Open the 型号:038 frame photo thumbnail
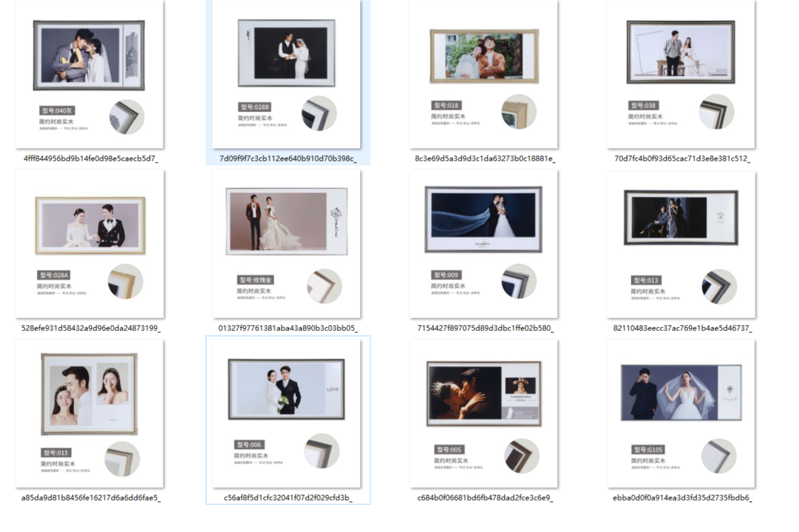Viewport: 799px width, 532px height. (681, 75)
